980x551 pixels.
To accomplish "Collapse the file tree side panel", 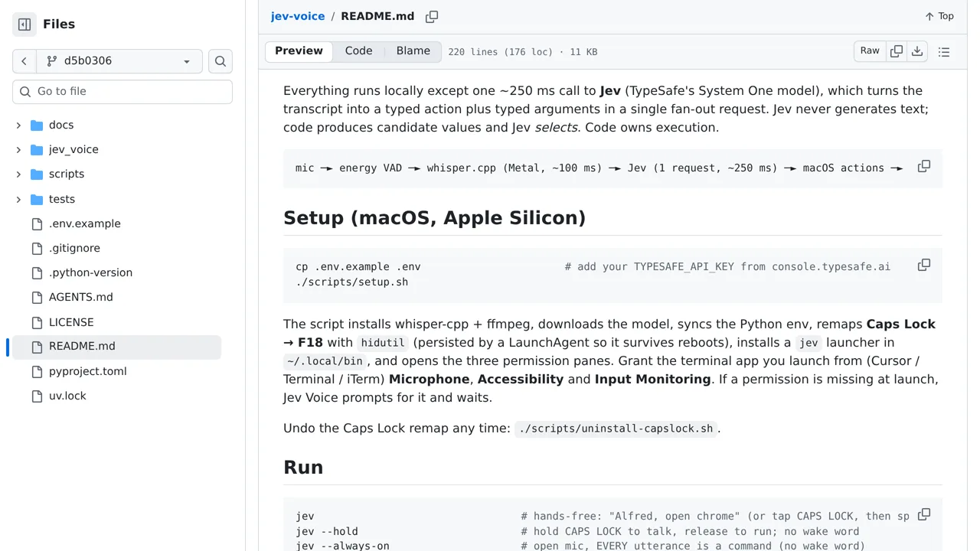I will click(x=24, y=24).
